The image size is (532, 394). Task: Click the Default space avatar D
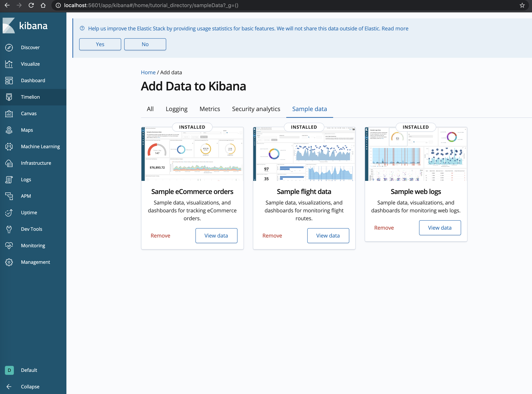9,370
